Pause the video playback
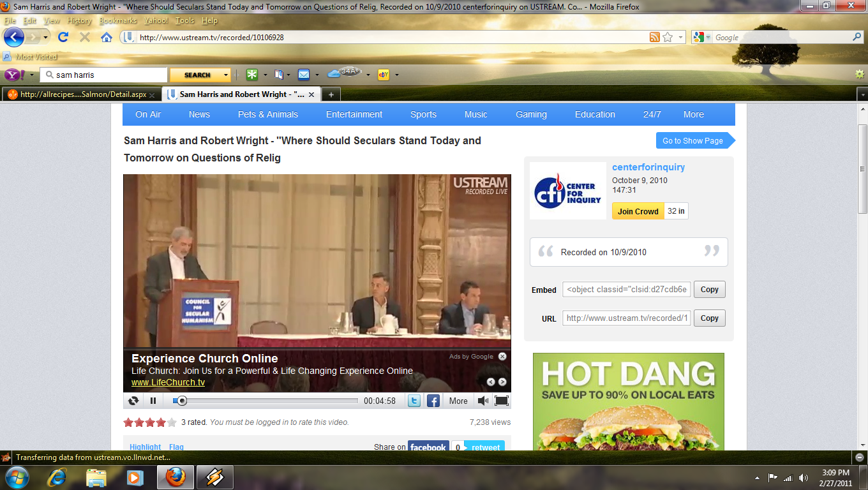 (153, 401)
